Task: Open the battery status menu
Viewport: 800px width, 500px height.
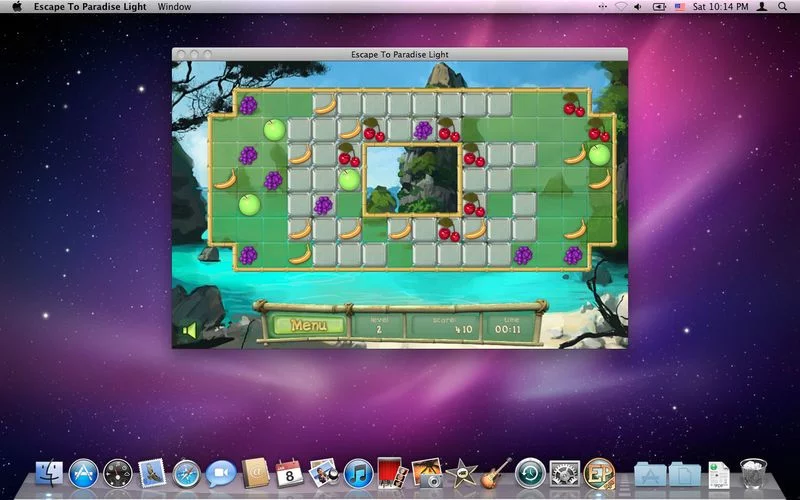Action: (x=659, y=7)
